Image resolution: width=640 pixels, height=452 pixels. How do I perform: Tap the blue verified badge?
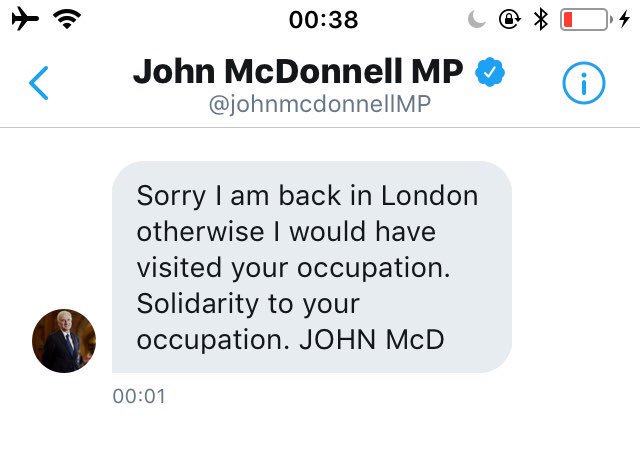coord(490,72)
